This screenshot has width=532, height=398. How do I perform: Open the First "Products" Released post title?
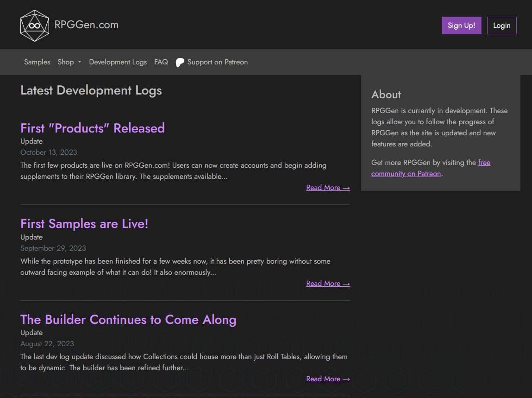93,128
